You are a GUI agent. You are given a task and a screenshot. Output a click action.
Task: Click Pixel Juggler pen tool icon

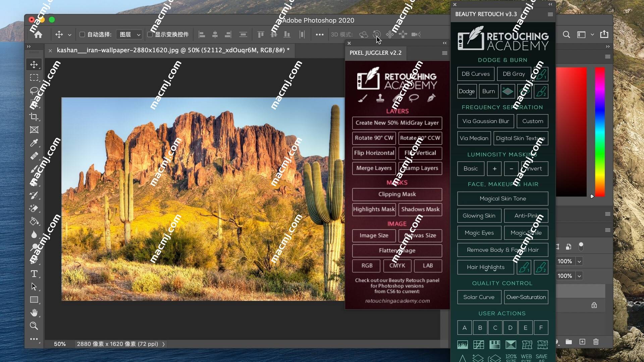pos(431,98)
